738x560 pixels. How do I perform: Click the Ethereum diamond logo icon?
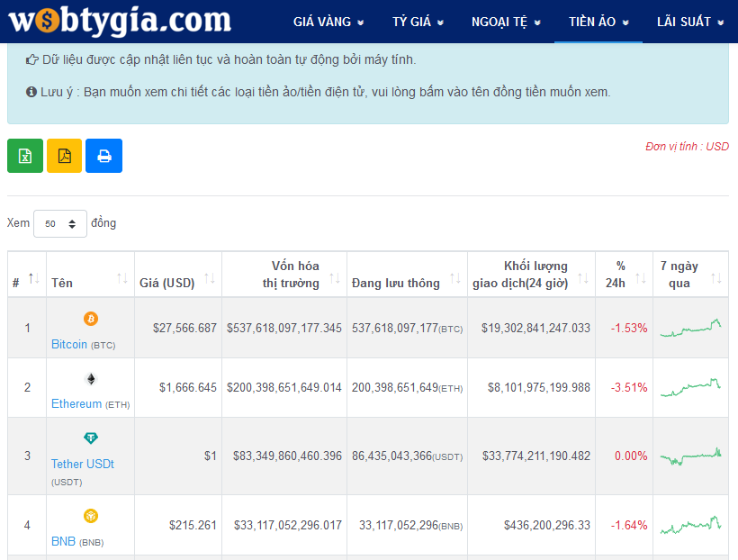(x=91, y=379)
